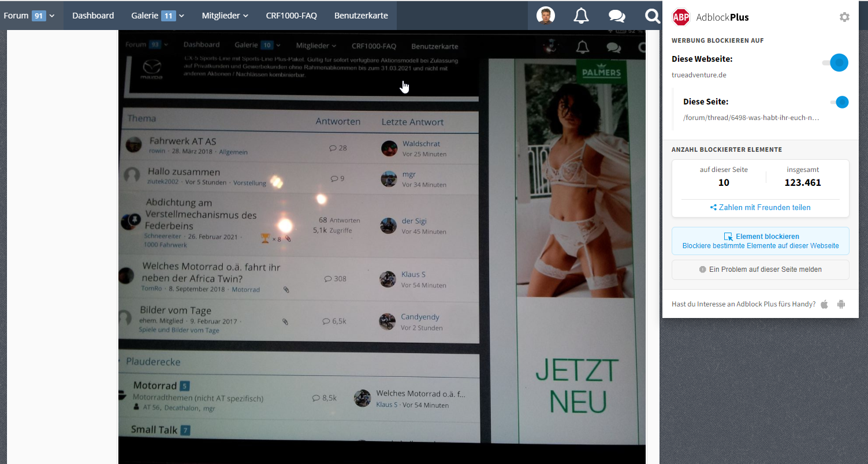The width and height of the screenshot is (868, 464).
Task: Expand the Galerie dropdown menu
Action: (157, 16)
